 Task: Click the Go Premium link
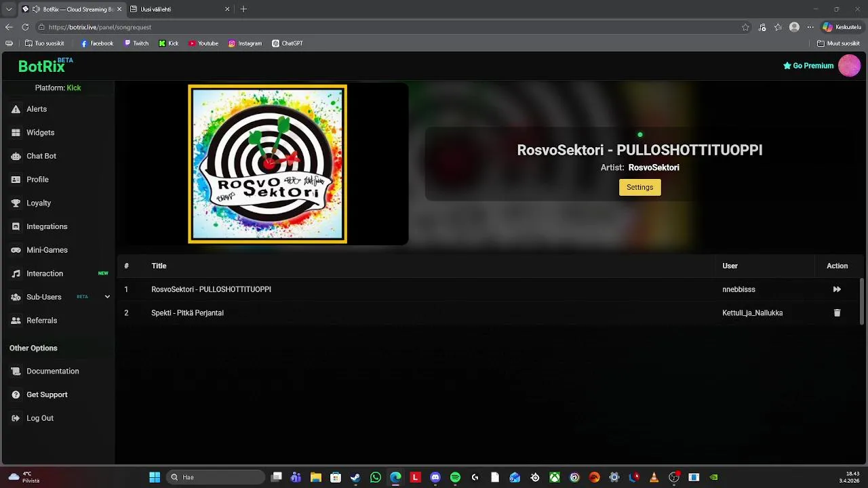tap(808, 66)
